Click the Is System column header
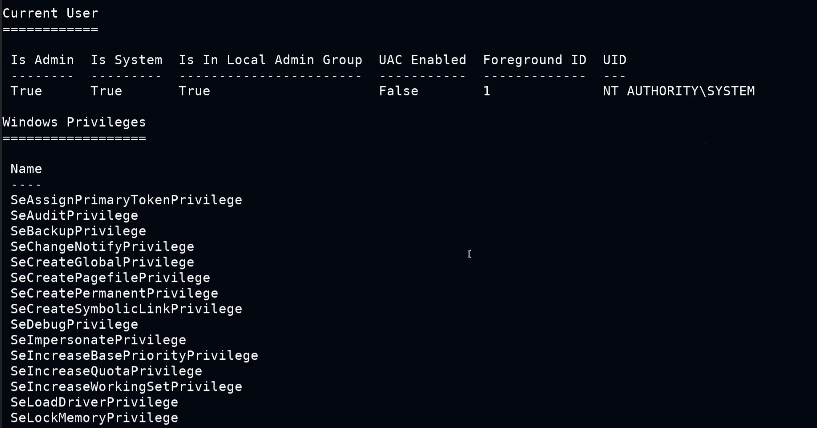Screen dimensions: 817x428 (x=126, y=60)
